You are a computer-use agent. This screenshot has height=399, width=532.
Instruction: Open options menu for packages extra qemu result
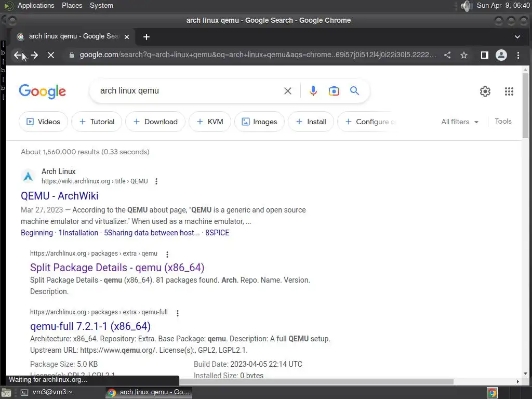167,254
